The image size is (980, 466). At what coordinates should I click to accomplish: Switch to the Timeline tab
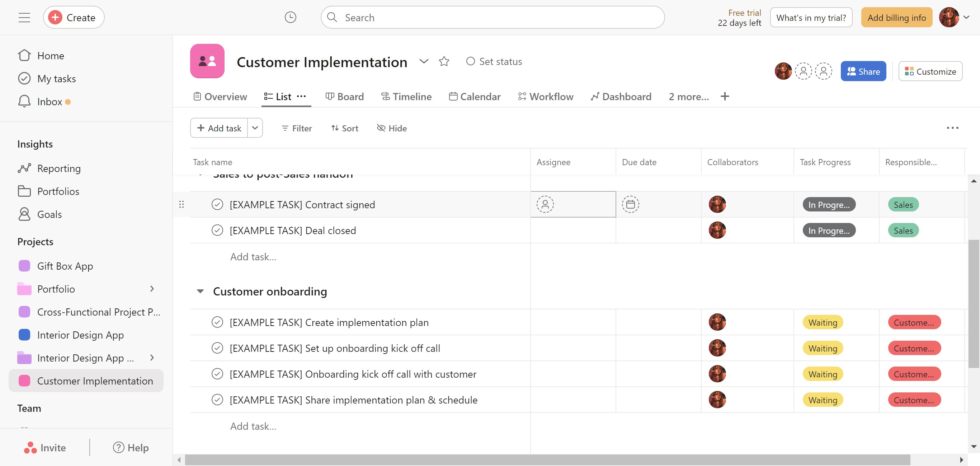406,96
